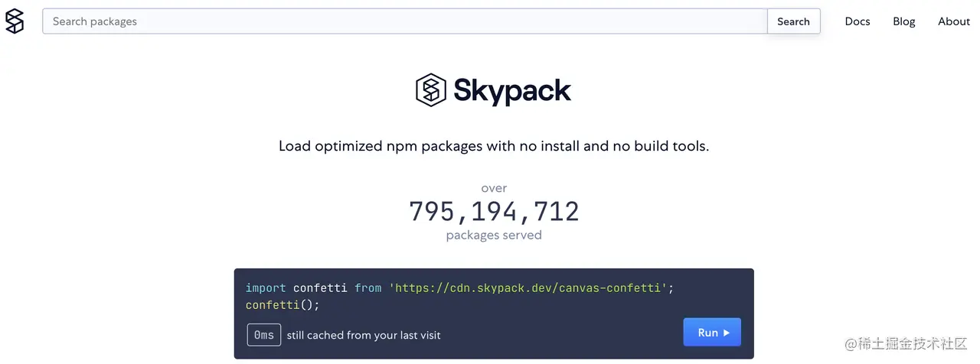
Task: Click the tagline about optimized npm packages
Action: tap(494, 146)
